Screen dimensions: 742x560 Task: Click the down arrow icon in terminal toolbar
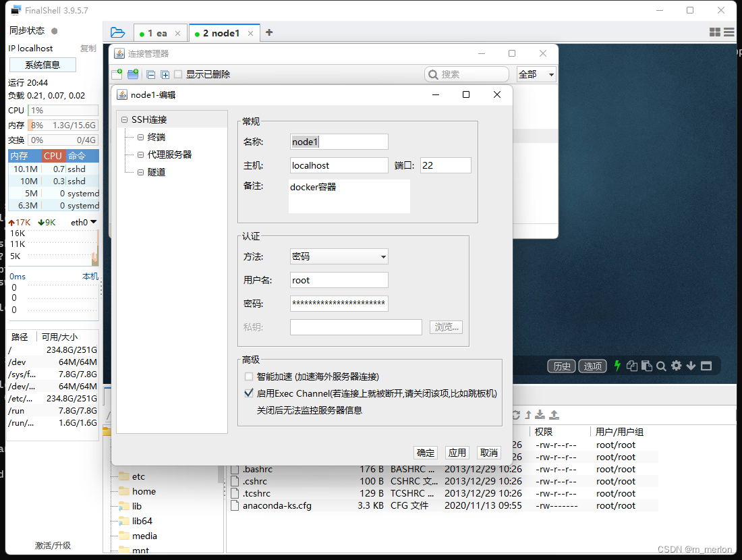pyautogui.click(x=691, y=366)
